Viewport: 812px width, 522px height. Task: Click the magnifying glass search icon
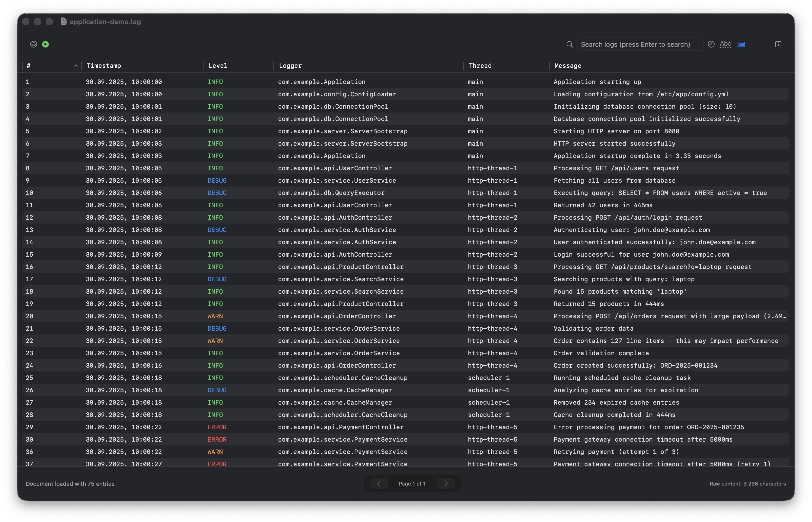(x=570, y=44)
